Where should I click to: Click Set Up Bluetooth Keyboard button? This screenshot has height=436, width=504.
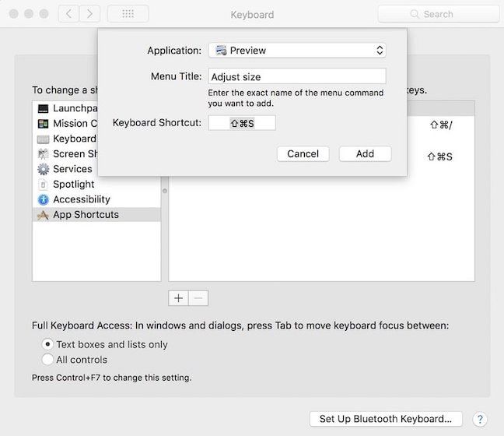pos(386,419)
